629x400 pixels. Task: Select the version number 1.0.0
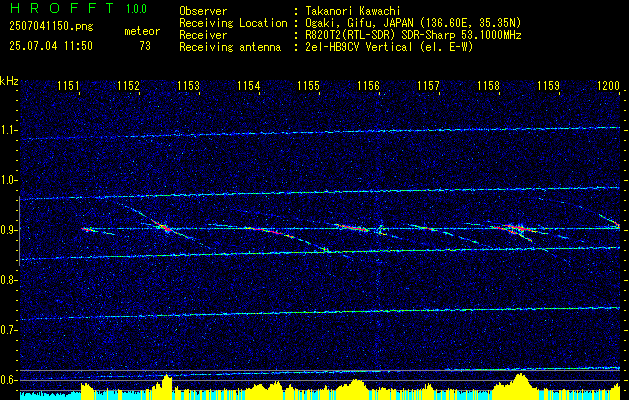(x=136, y=9)
